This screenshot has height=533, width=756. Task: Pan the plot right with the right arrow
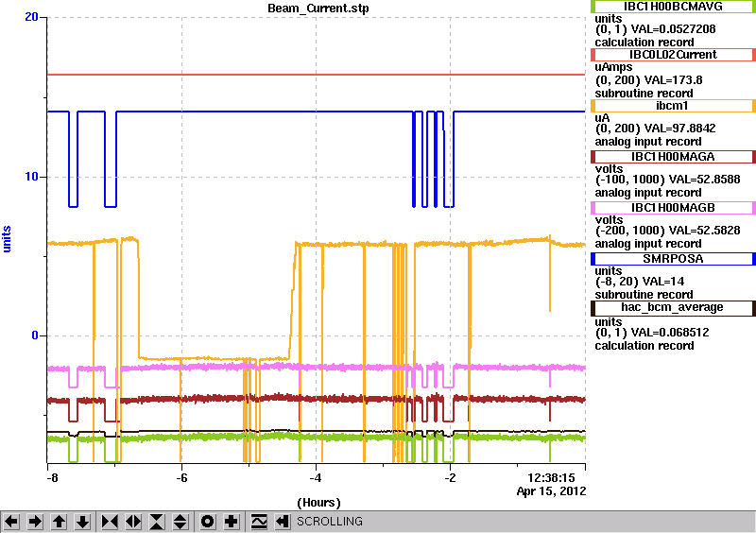(x=35, y=522)
